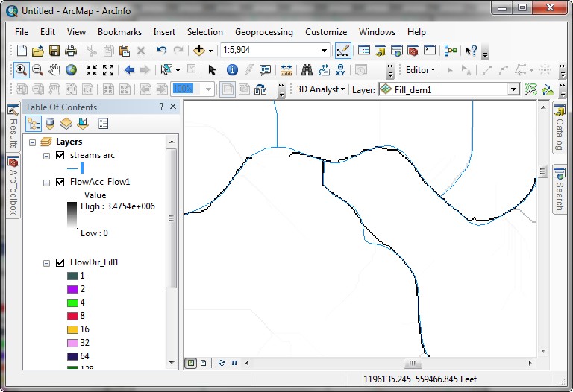Select the Measure ruler tool
The image size is (573, 392).
(286, 70)
